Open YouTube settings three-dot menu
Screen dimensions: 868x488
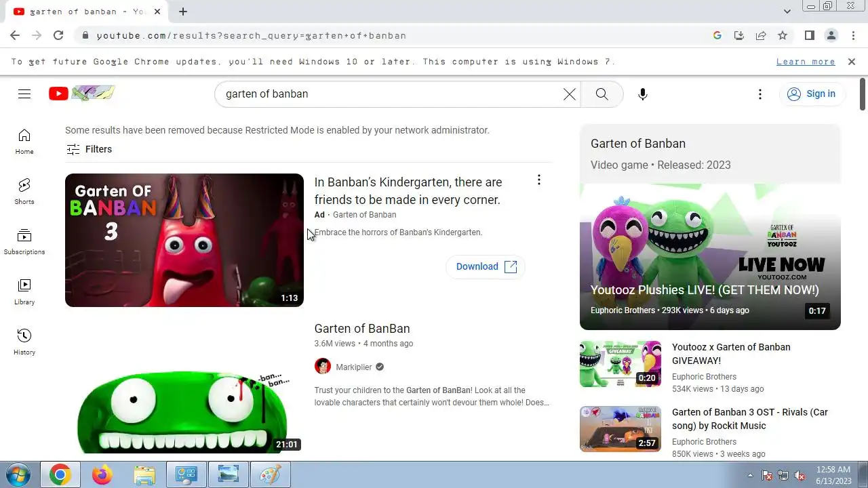760,94
